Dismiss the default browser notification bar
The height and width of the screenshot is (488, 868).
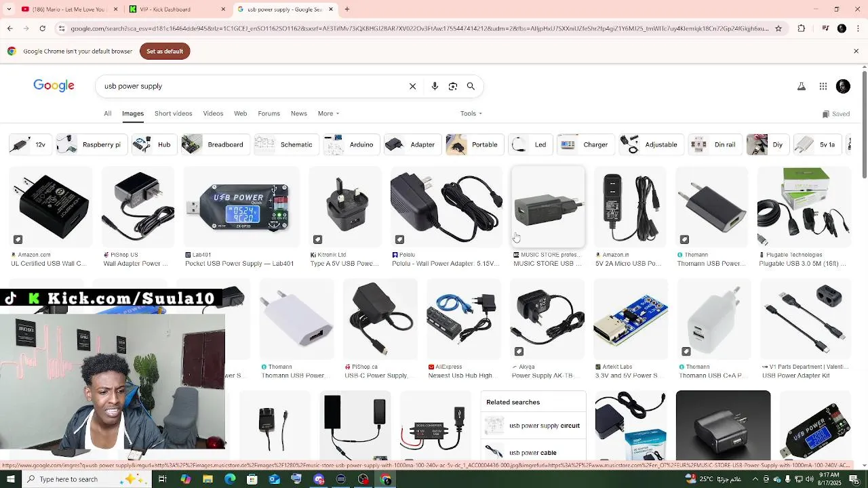point(856,51)
